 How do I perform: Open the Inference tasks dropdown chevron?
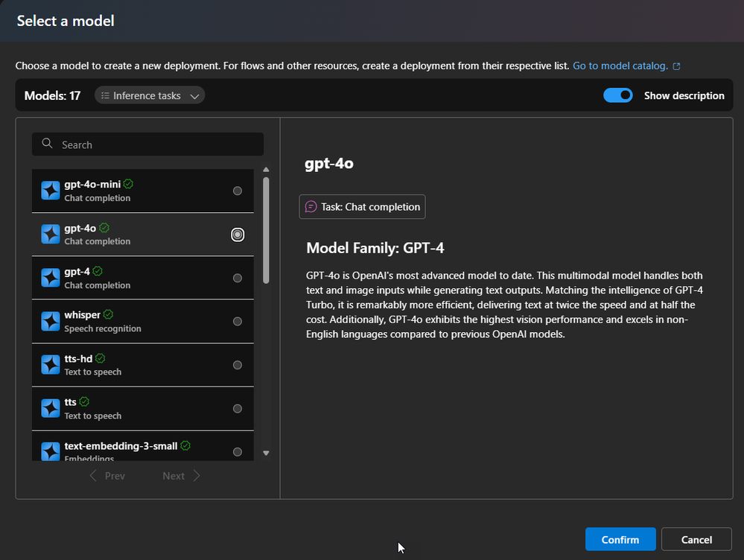click(x=194, y=96)
